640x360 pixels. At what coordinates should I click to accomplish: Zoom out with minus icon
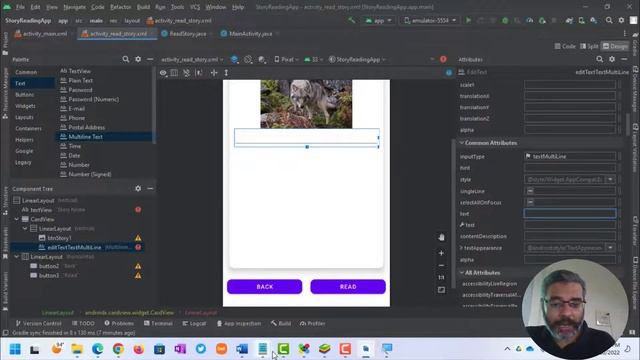point(441,265)
